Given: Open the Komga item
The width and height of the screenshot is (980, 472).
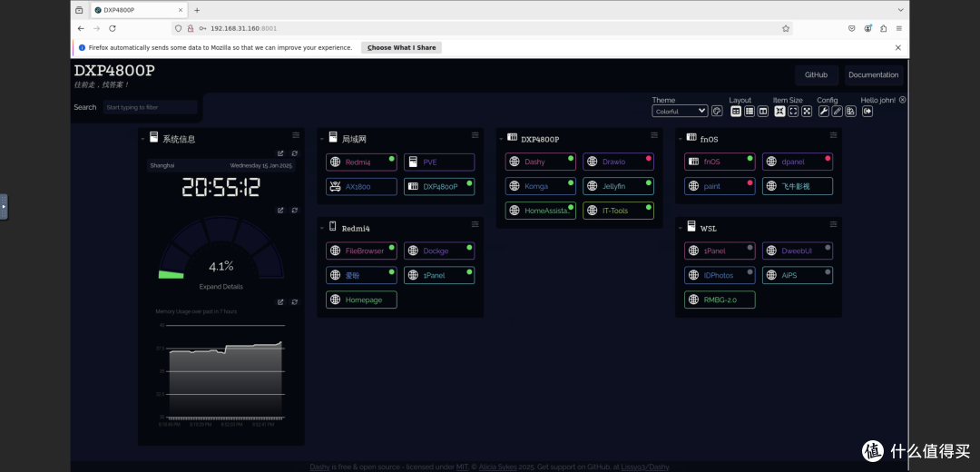Looking at the screenshot, I should (x=541, y=186).
